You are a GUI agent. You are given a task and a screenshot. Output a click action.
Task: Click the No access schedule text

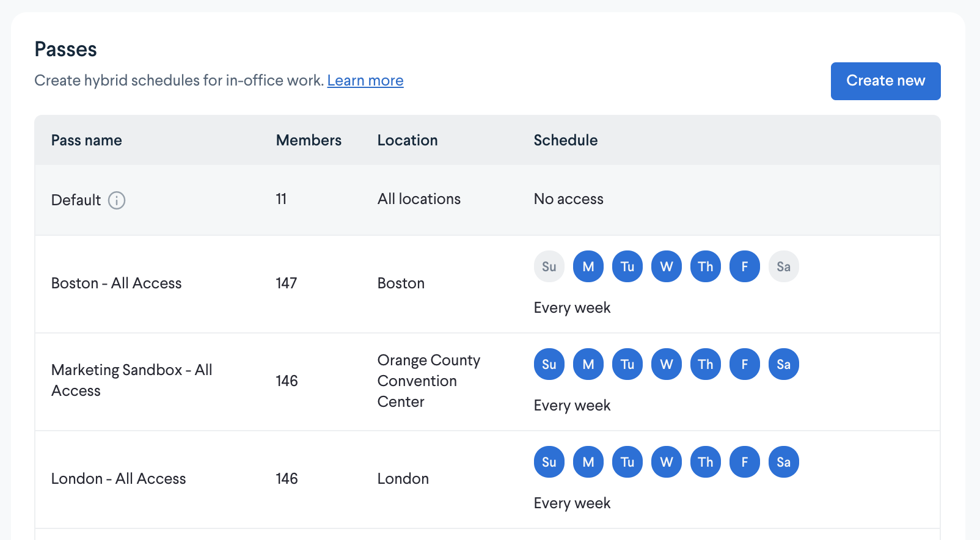(x=569, y=199)
